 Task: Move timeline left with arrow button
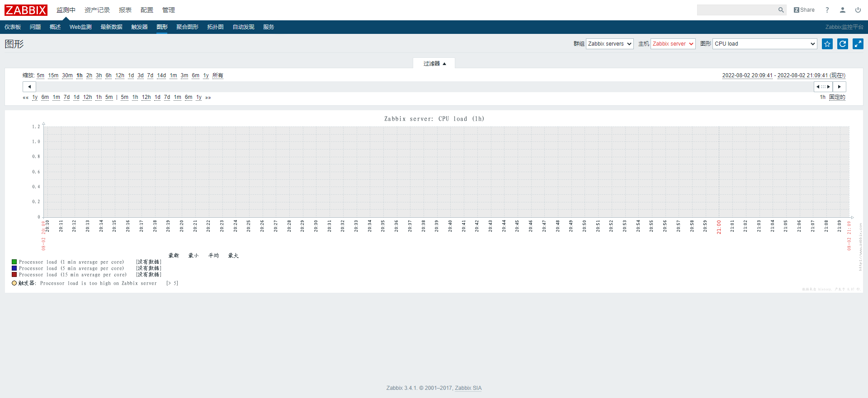[29, 87]
